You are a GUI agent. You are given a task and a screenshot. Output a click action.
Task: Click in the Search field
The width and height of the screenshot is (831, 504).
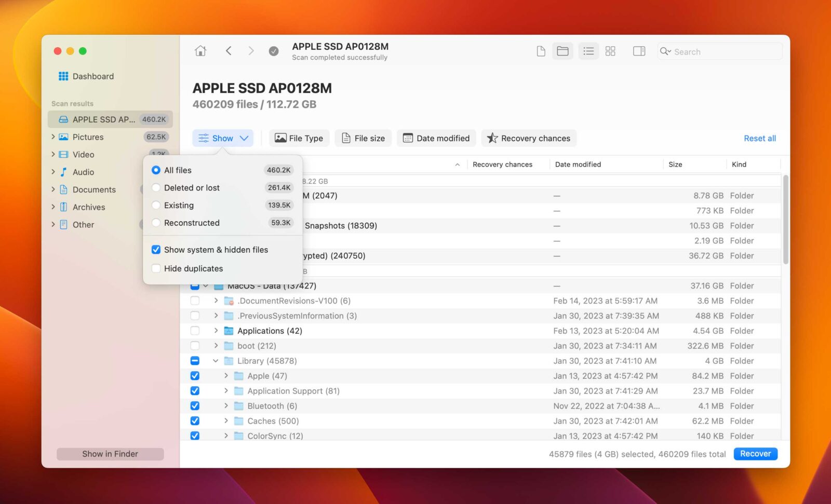[720, 51]
